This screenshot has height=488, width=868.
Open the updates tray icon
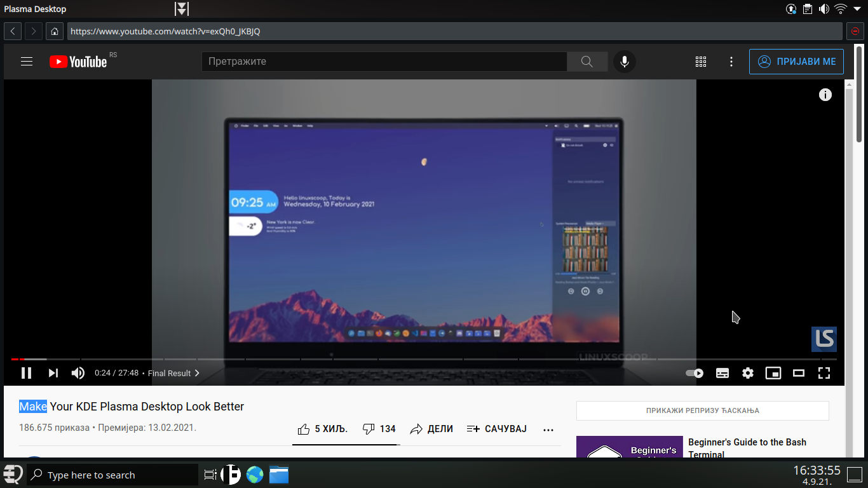pos(791,9)
